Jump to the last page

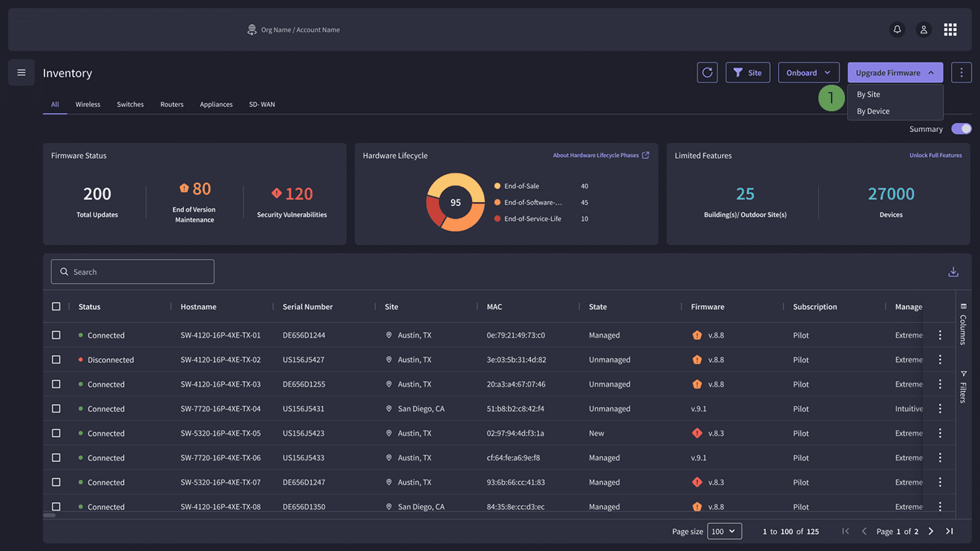click(x=950, y=531)
